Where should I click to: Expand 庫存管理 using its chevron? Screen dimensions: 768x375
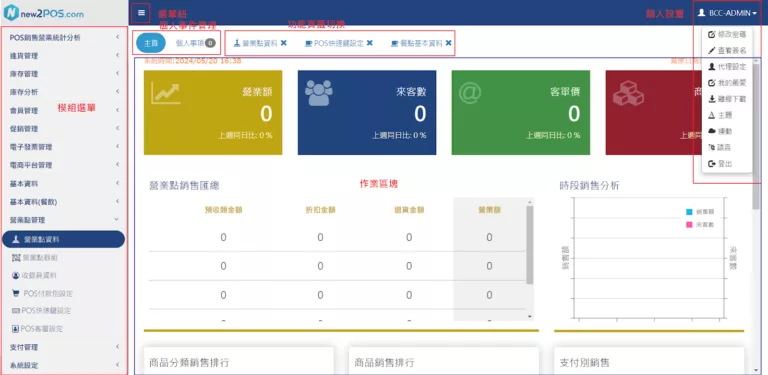pyautogui.click(x=118, y=73)
